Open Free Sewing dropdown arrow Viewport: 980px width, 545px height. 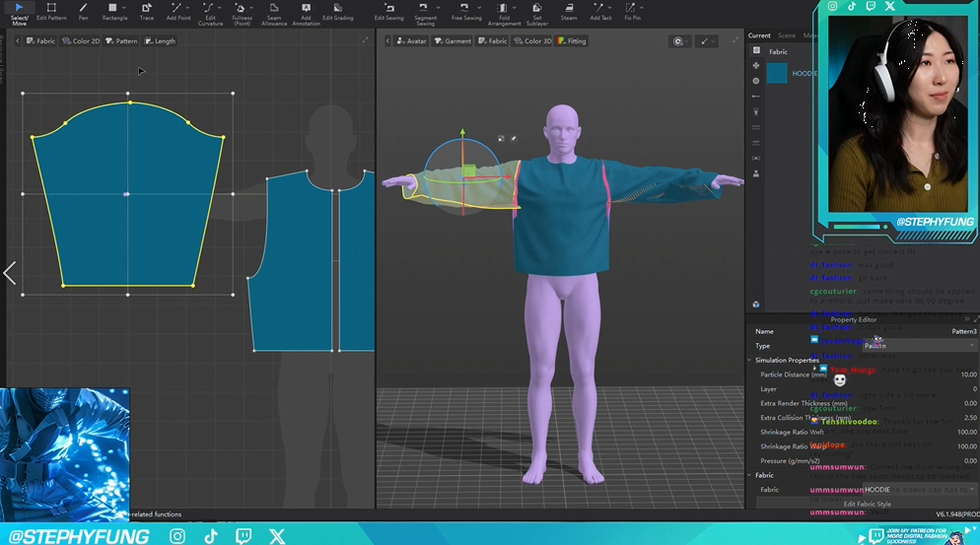coord(478,8)
